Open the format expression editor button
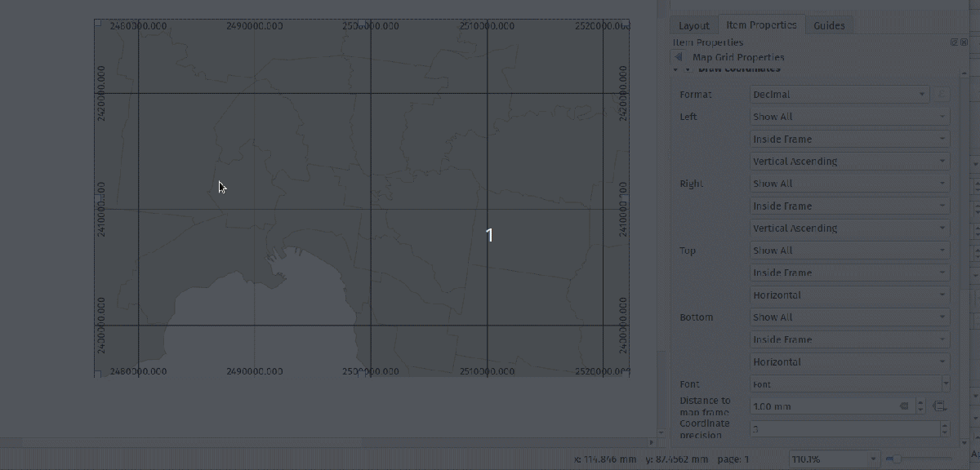 coord(942,95)
